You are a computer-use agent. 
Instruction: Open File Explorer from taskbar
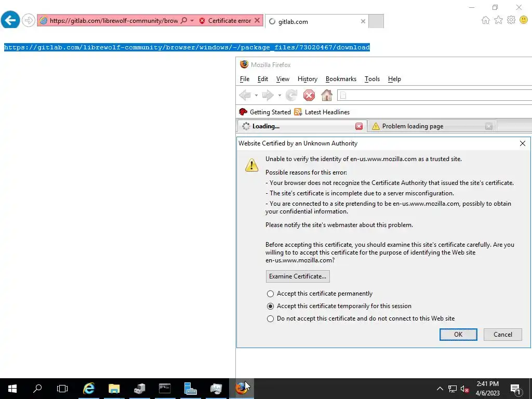click(114, 389)
